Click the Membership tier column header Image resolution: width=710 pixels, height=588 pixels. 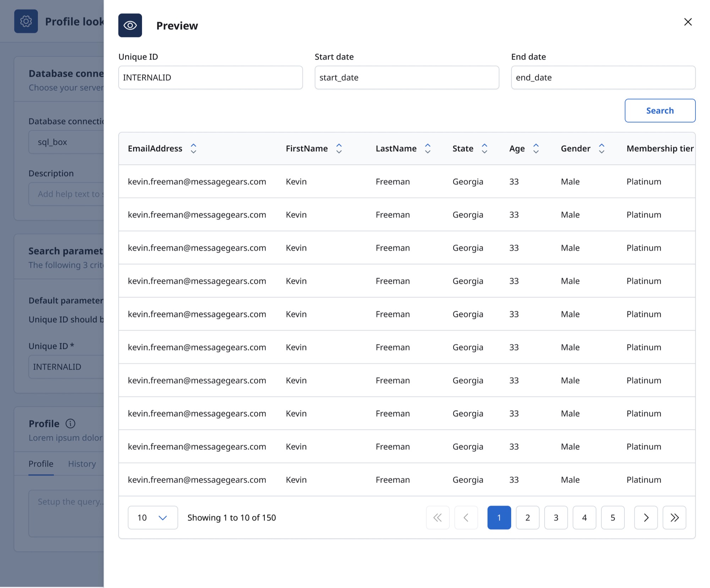coord(660,148)
